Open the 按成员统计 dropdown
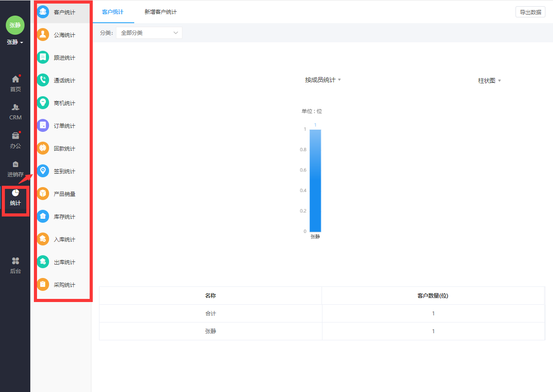Screen dimensions: 553x392 tap(323, 80)
